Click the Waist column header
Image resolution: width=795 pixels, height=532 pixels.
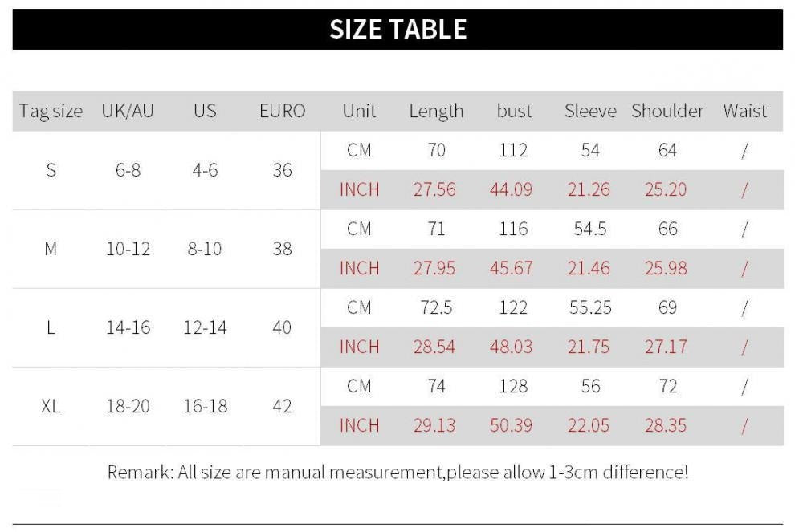click(744, 111)
